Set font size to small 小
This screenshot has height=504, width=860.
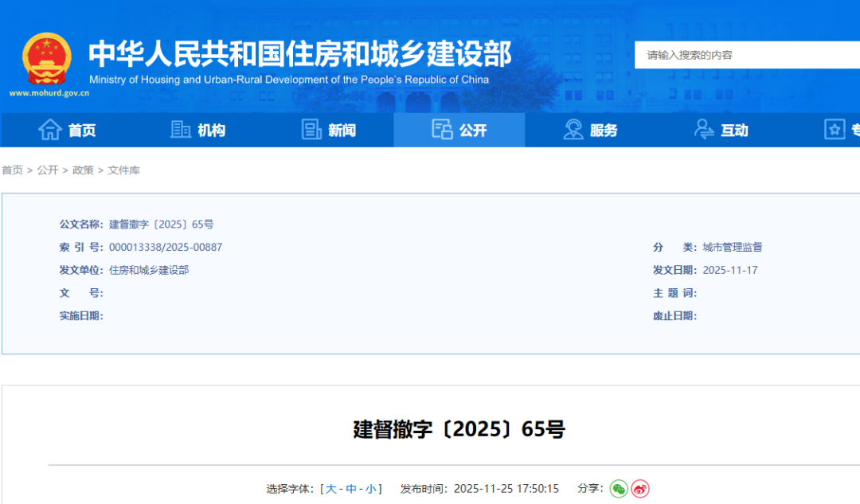[x=371, y=489]
